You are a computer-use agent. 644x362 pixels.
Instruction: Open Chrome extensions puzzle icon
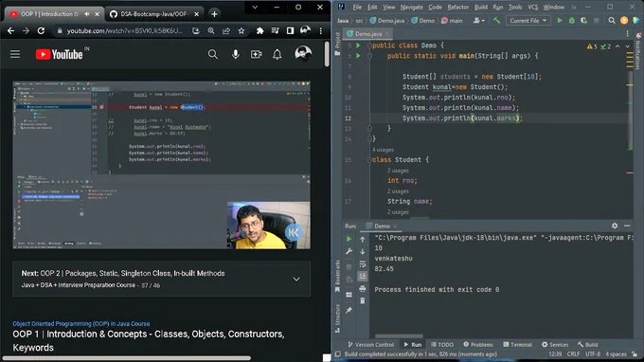tap(259, 31)
